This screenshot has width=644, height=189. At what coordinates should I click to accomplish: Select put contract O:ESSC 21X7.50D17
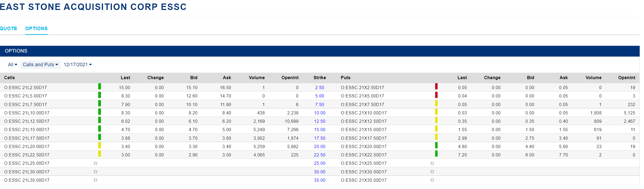pyautogui.click(x=363, y=104)
